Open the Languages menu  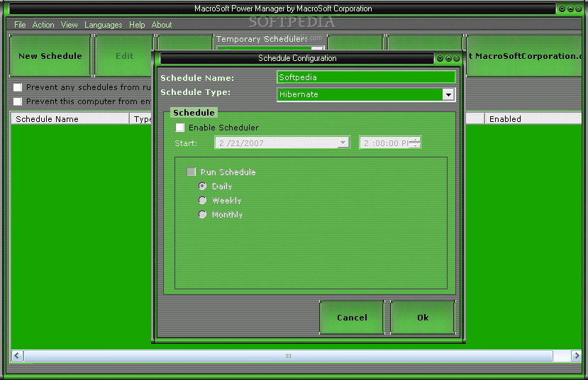(103, 25)
